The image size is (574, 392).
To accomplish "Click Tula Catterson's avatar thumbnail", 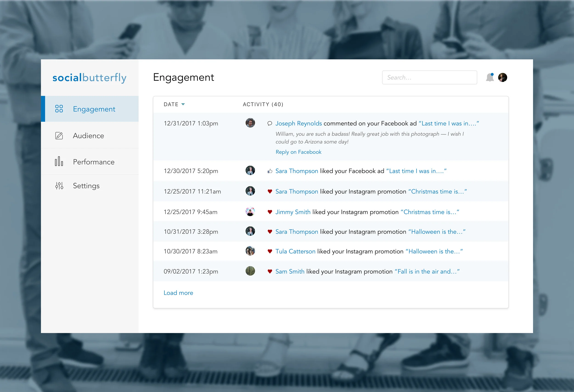I will [x=250, y=251].
